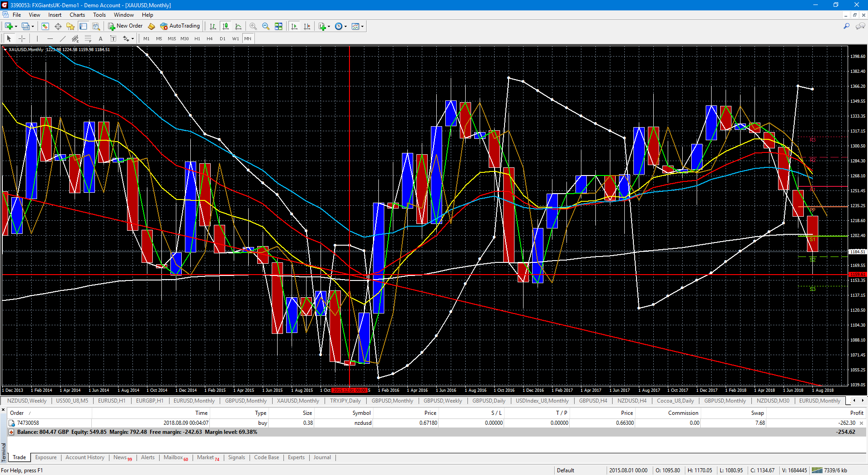
Task: Expand the profiles dropdown arrow
Action: (x=33, y=26)
